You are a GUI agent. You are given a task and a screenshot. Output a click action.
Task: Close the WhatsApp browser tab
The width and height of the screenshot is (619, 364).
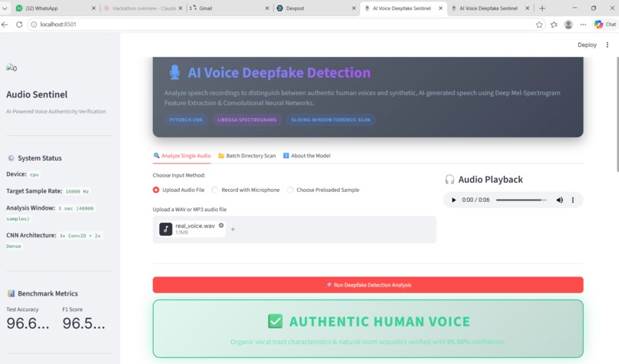coord(94,8)
